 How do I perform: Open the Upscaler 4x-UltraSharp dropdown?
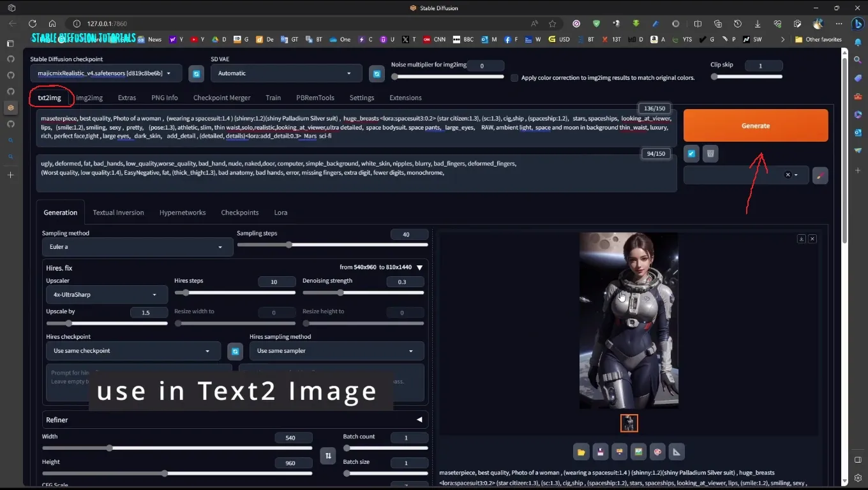107,295
